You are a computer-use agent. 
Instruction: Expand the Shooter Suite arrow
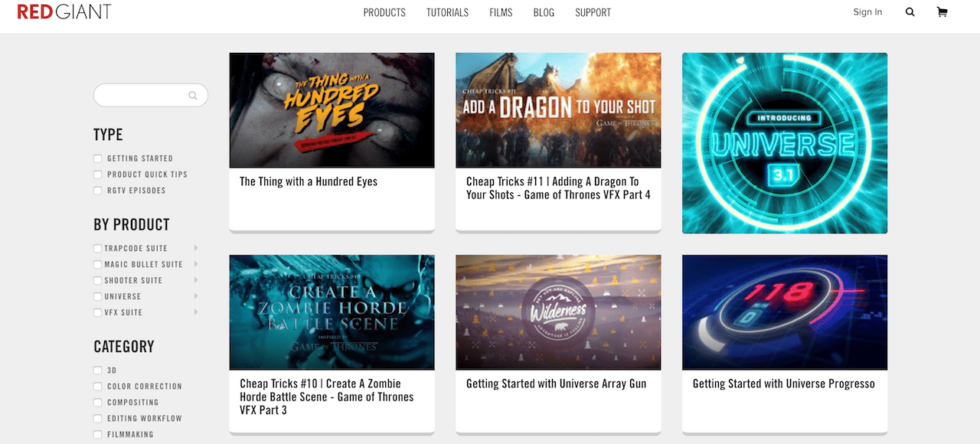[x=196, y=280]
